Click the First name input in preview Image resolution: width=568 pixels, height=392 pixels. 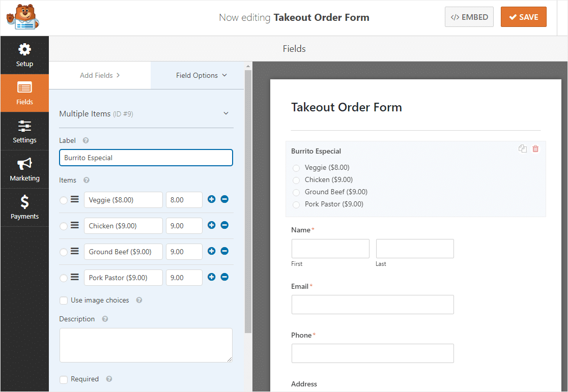[x=330, y=249]
